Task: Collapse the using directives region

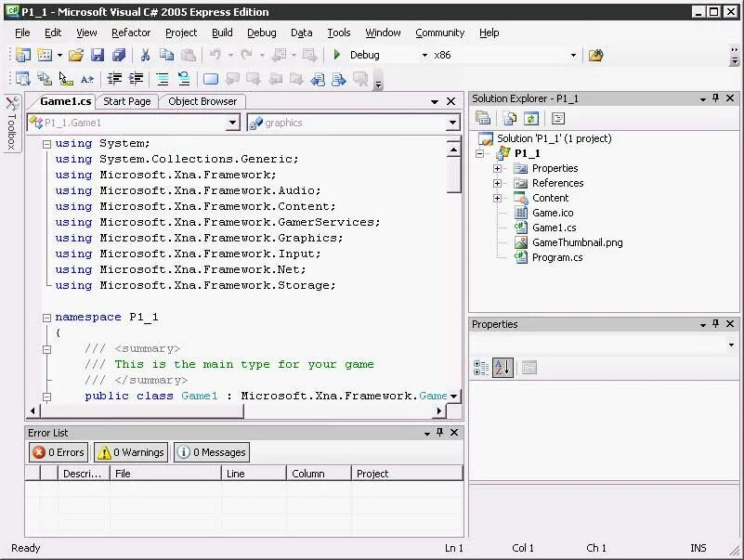Action: (x=46, y=144)
